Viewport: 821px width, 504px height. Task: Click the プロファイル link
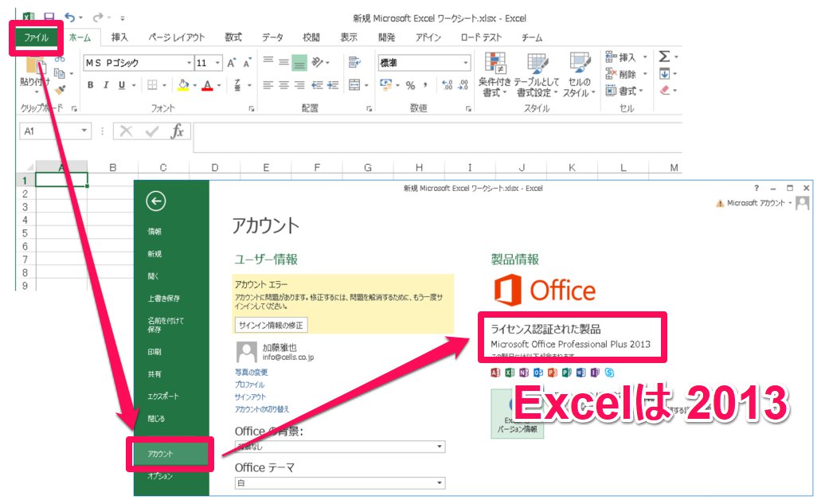[x=250, y=385]
